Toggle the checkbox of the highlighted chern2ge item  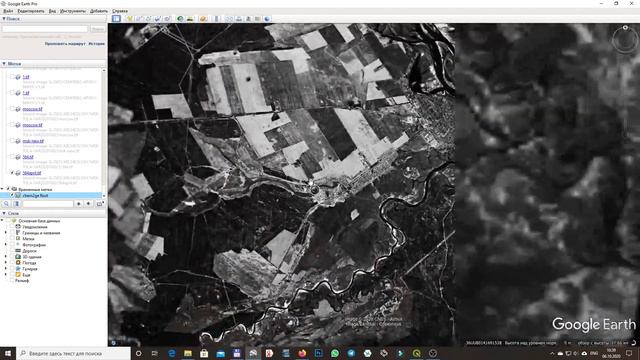[12, 196]
